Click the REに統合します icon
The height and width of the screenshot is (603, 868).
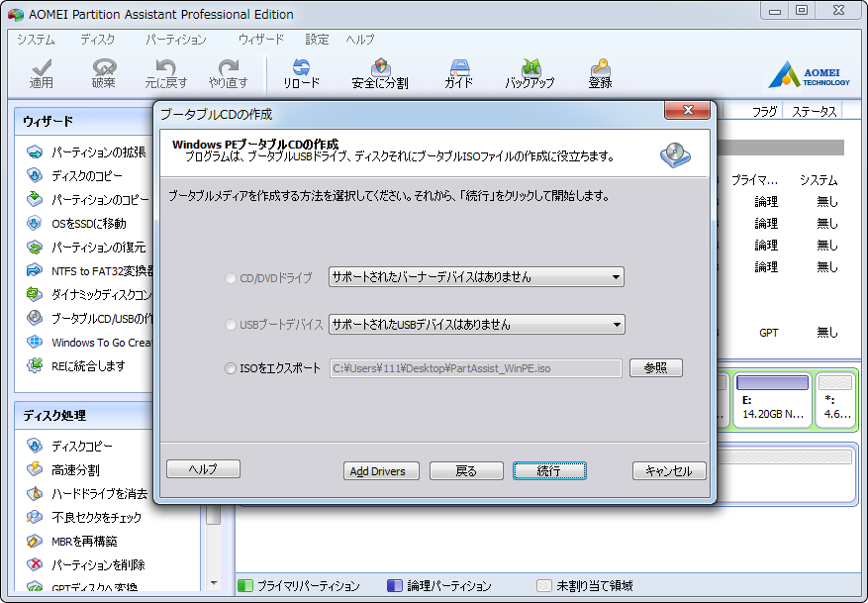pos(35,366)
